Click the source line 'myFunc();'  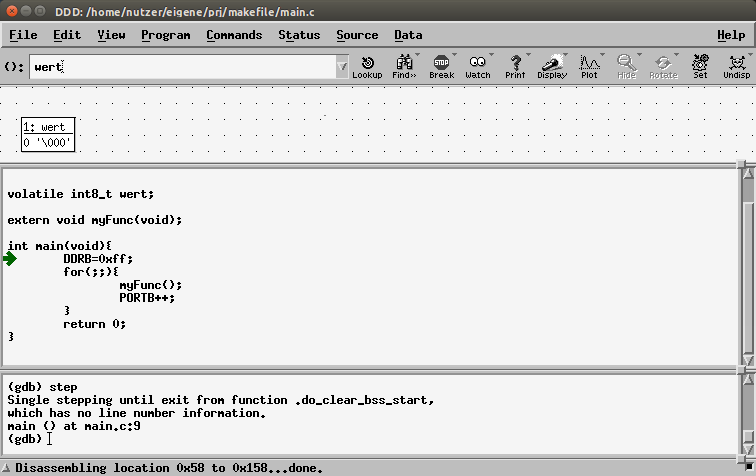coord(150,285)
